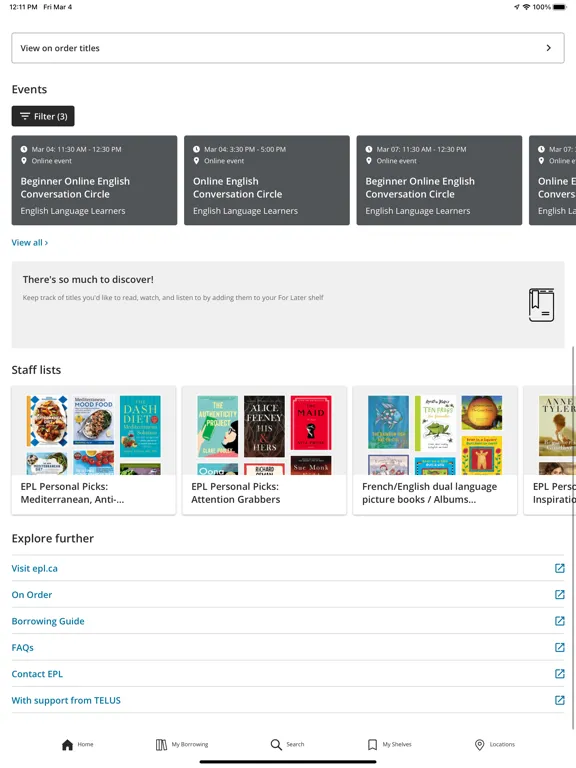Image resolution: width=576 pixels, height=768 pixels.
Task: Switch to My Shelves tab label
Action: click(397, 744)
